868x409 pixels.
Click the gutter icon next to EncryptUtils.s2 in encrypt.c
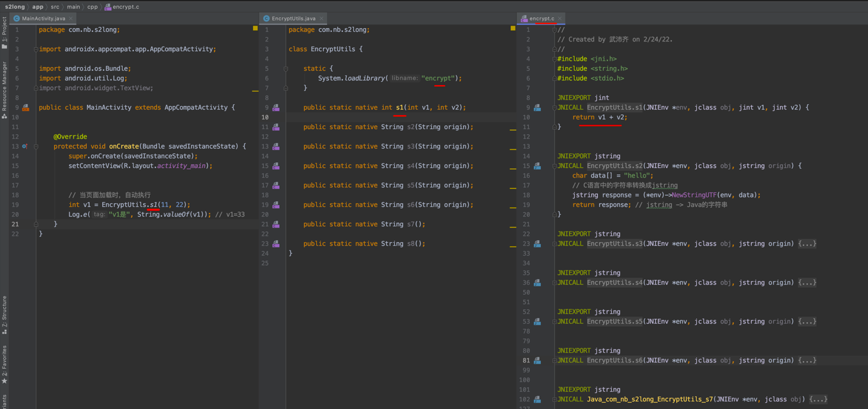pyautogui.click(x=537, y=166)
